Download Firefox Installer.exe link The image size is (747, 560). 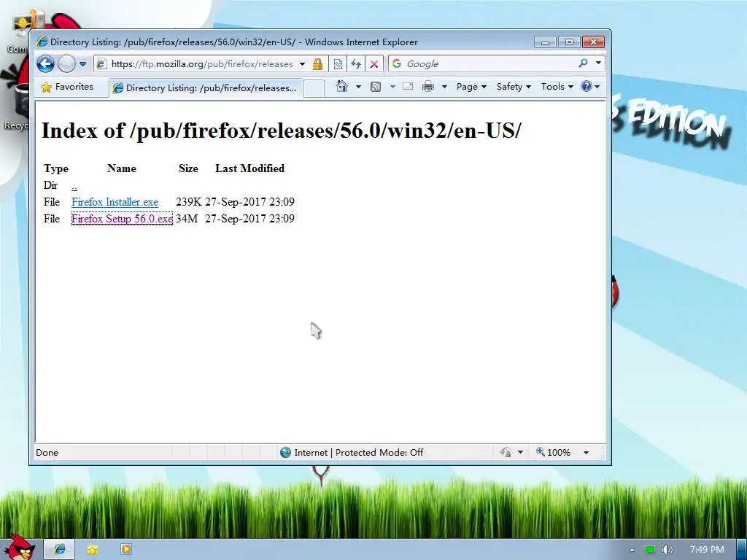tap(115, 202)
